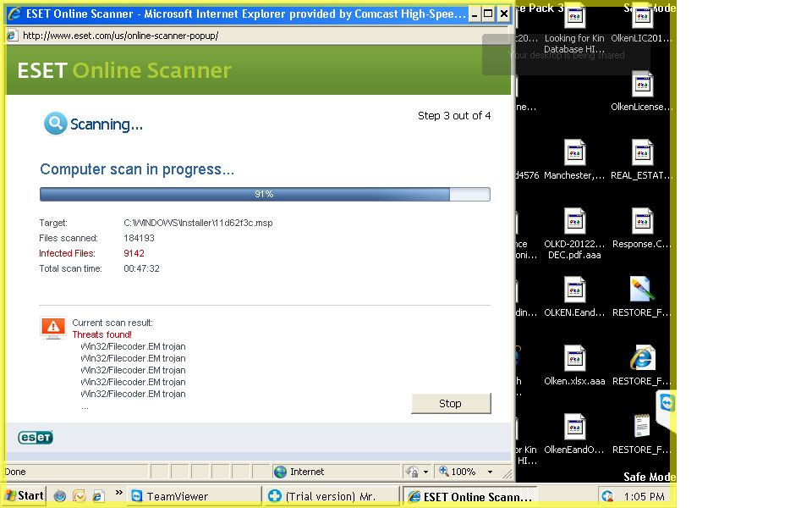This screenshot has width=812, height=508.
Task: Click the files scanned value 184193
Action: (139, 238)
